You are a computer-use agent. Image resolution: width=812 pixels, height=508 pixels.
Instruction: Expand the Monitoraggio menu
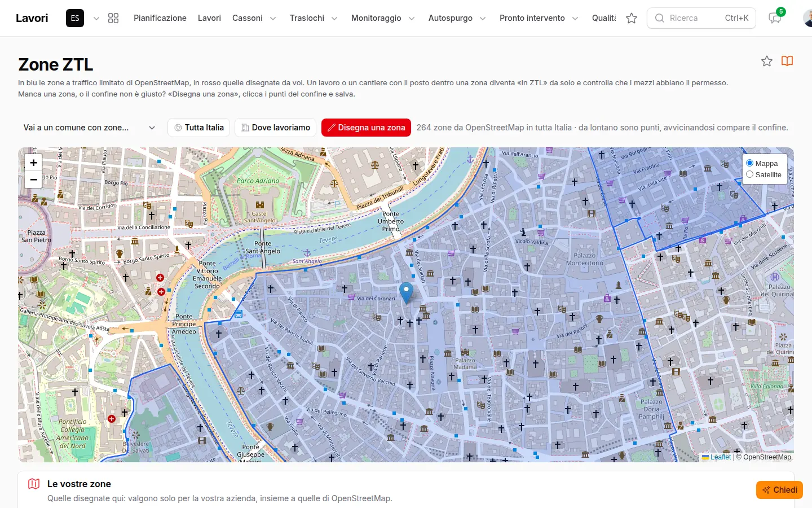(383, 18)
